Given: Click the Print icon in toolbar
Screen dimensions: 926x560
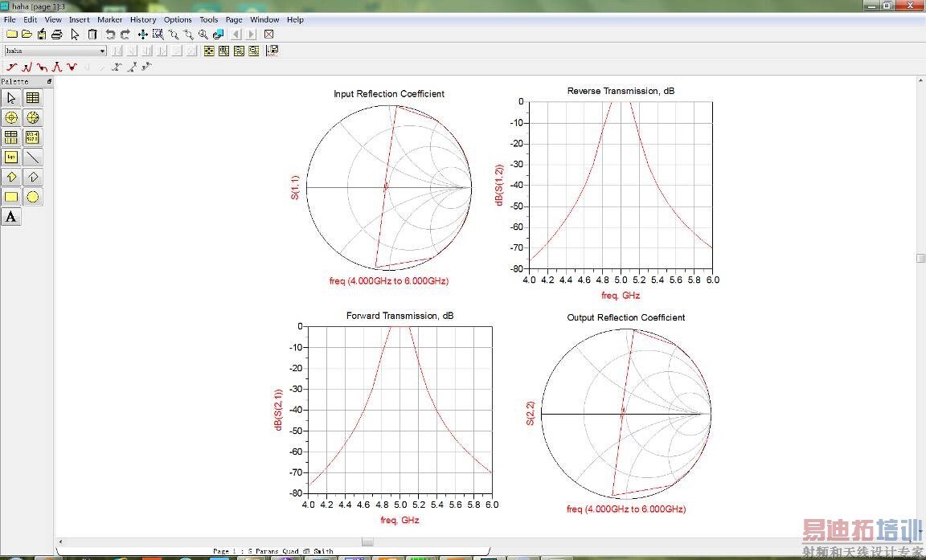Looking at the screenshot, I should click(57, 35).
